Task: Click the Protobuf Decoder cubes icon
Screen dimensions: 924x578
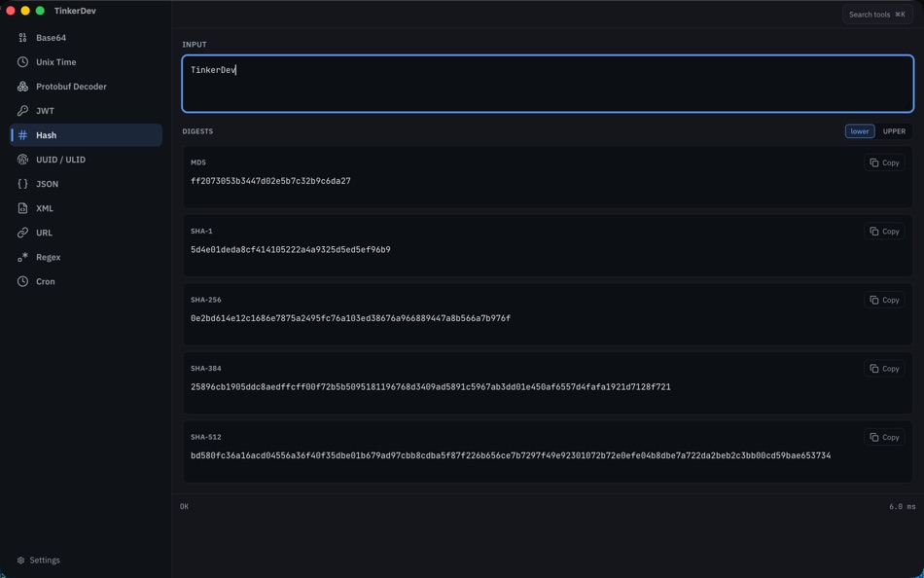Action: 22,87
